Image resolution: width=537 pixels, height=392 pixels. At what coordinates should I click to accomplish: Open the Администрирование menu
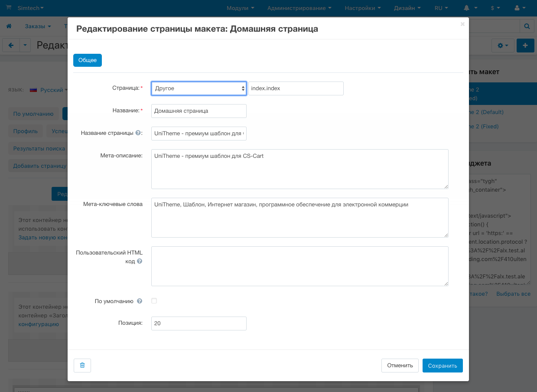click(299, 8)
